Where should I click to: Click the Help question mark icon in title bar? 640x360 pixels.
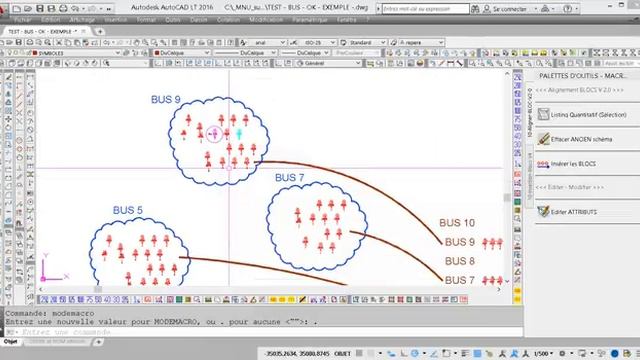pyautogui.click(x=567, y=9)
